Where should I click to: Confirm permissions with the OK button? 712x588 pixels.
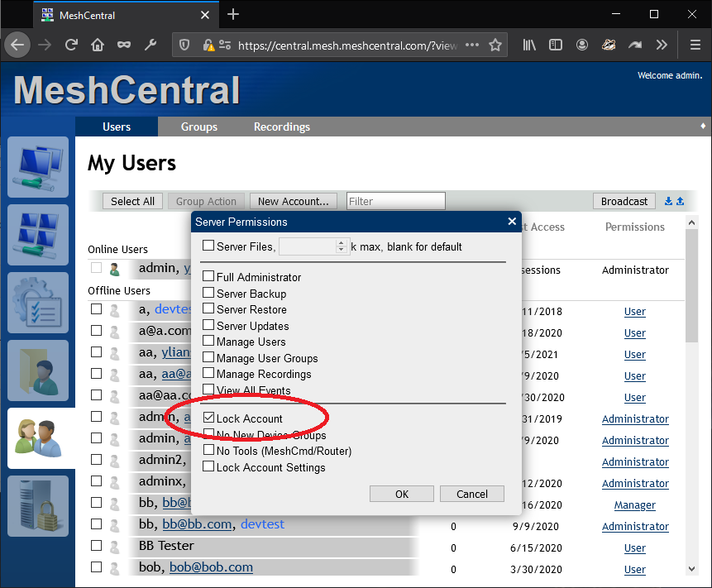point(402,494)
